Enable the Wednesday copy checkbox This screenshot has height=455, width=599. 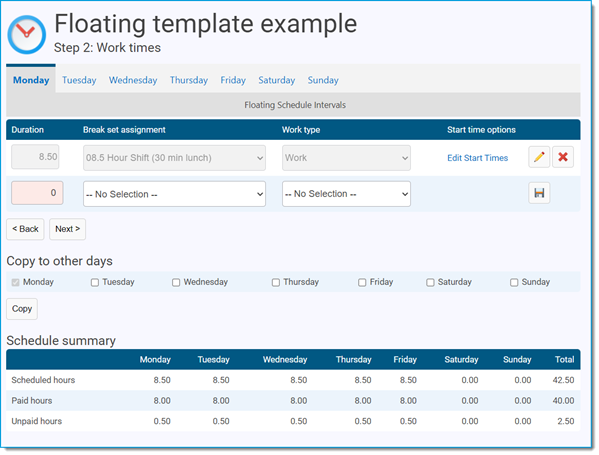176,282
